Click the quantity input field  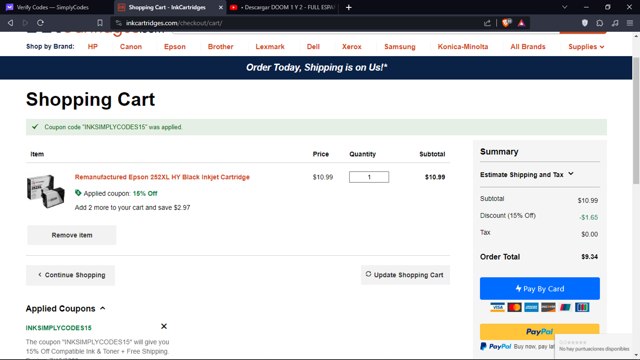point(369,177)
